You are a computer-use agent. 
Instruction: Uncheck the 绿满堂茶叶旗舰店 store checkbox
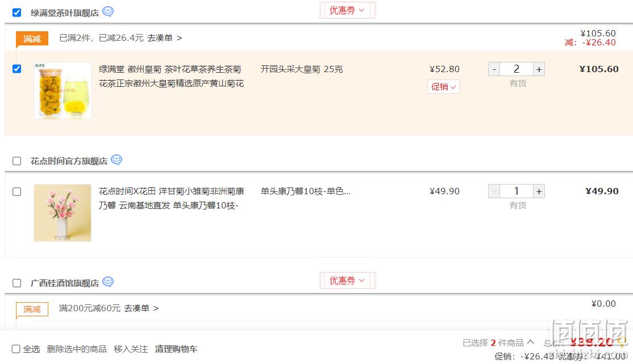(16, 12)
